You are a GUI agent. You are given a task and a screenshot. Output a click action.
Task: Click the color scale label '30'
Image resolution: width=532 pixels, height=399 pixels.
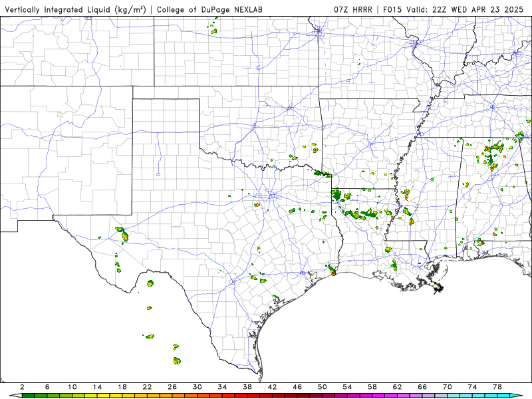(x=198, y=387)
